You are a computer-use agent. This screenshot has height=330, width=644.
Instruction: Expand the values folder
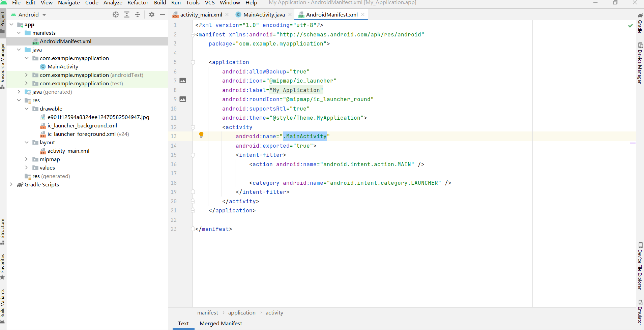[x=26, y=168]
